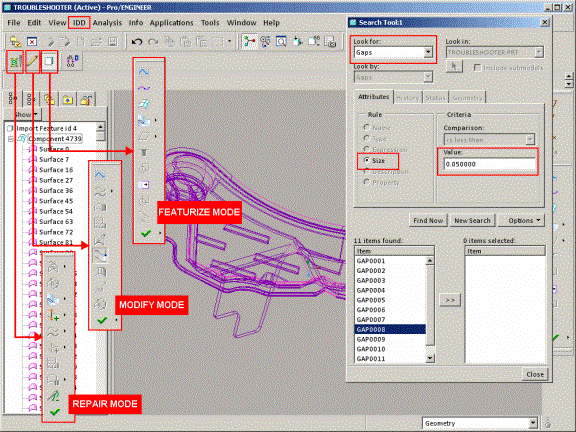Click the close window icon with red X in toolbar
Viewport: 576px width, 432px height.
(x=32, y=42)
